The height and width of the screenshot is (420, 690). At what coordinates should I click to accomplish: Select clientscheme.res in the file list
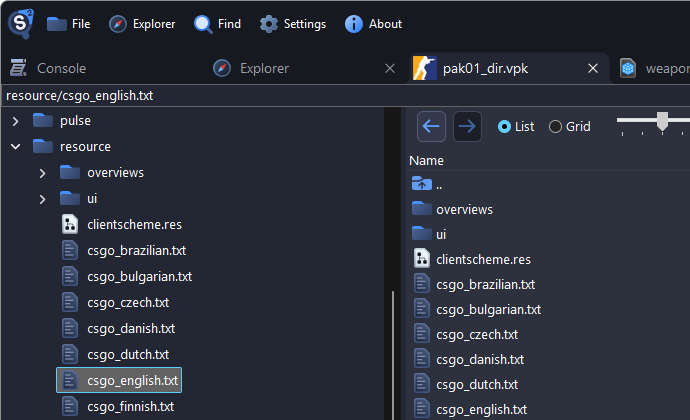(472, 259)
